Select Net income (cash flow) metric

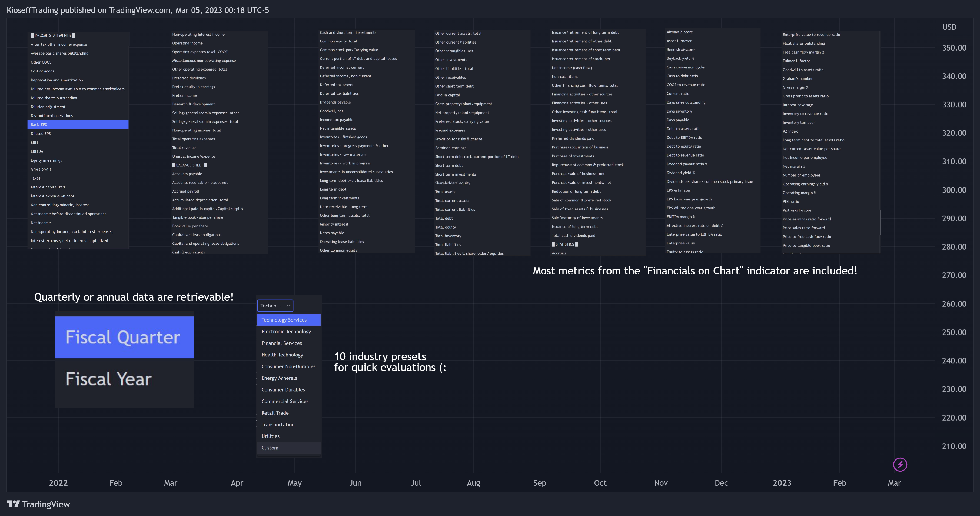[572, 68]
